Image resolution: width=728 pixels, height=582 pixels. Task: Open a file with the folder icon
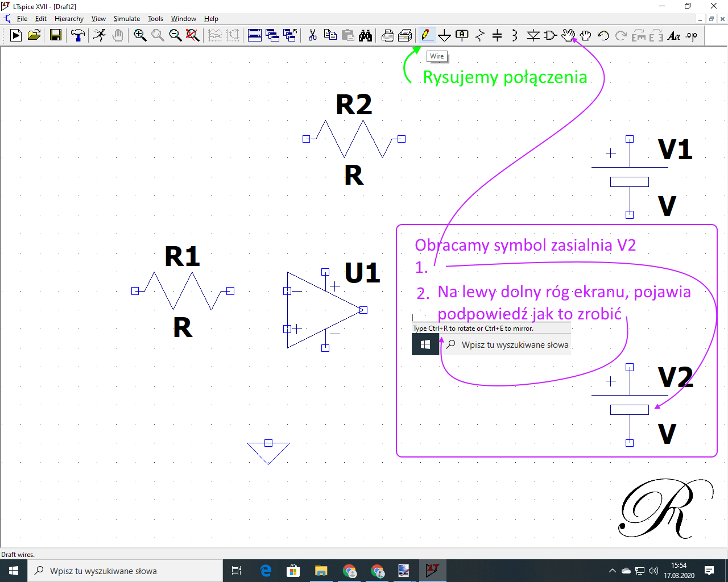tap(34, 35)
